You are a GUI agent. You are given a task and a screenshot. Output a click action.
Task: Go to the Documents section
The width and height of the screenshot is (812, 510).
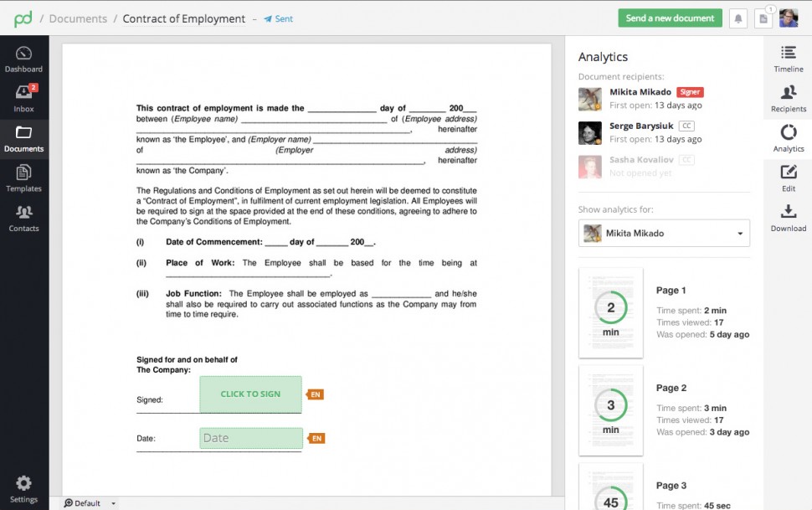[x=23, y=139]
